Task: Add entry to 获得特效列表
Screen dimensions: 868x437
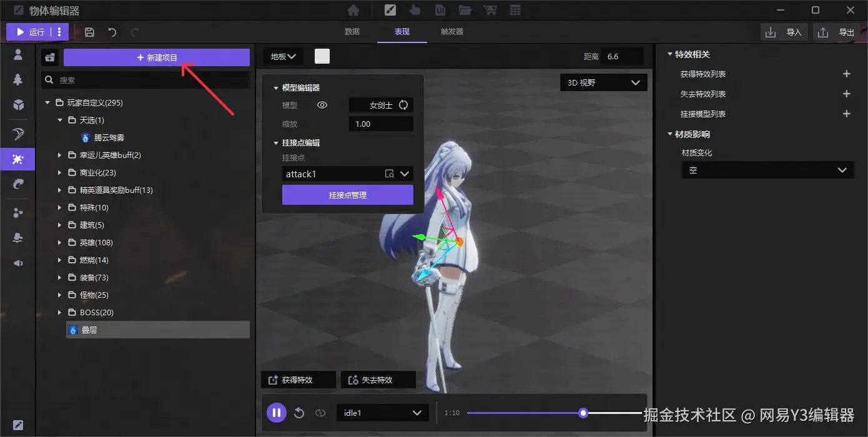Action: pyautogui.click(x=847, y=74)
